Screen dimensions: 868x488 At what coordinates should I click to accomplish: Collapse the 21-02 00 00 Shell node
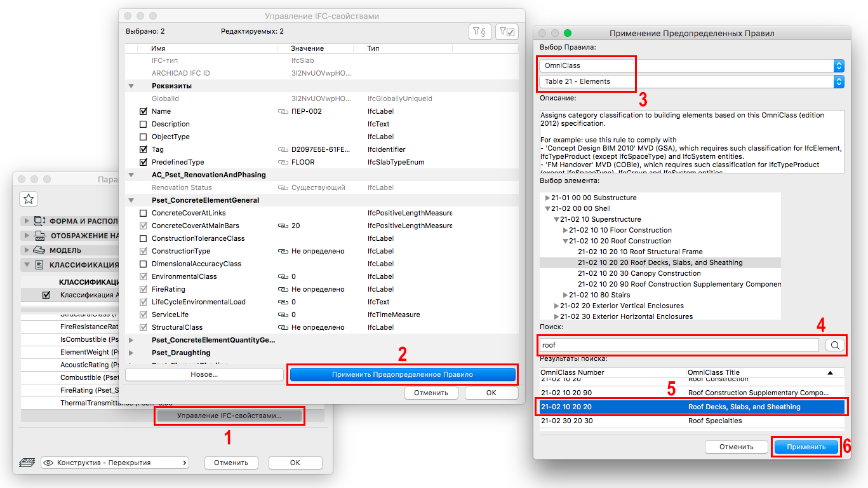(x=548, y=208)
